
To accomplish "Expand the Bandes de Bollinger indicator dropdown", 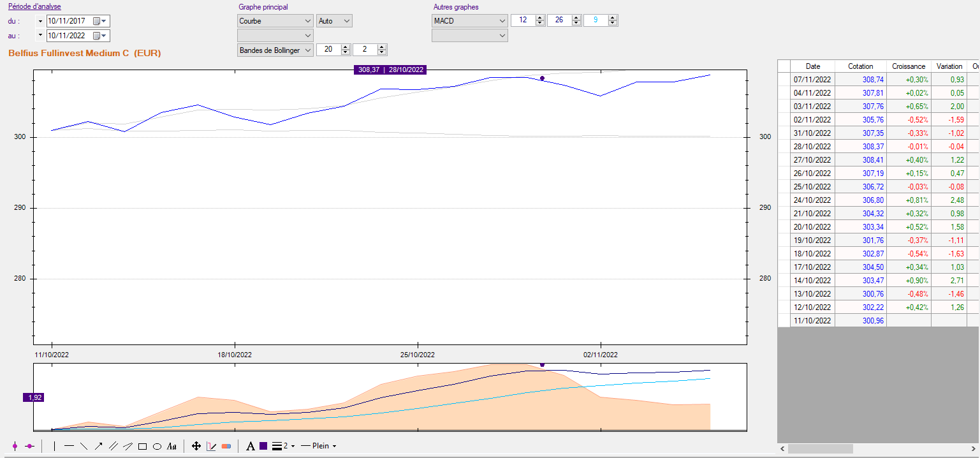I will pyautogui.click(x=275, y=50).
